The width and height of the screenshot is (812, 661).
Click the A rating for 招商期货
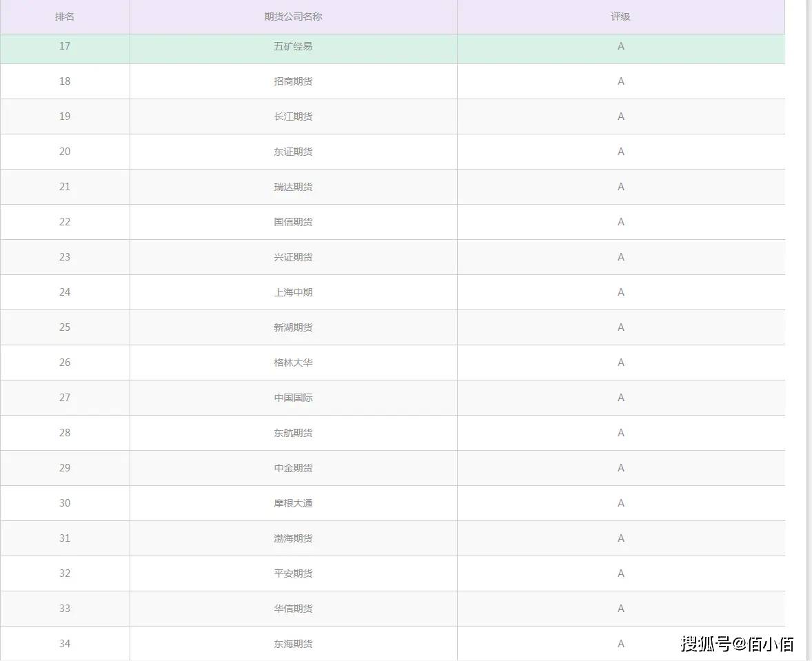pyautogui.click(x=621, y=81)
